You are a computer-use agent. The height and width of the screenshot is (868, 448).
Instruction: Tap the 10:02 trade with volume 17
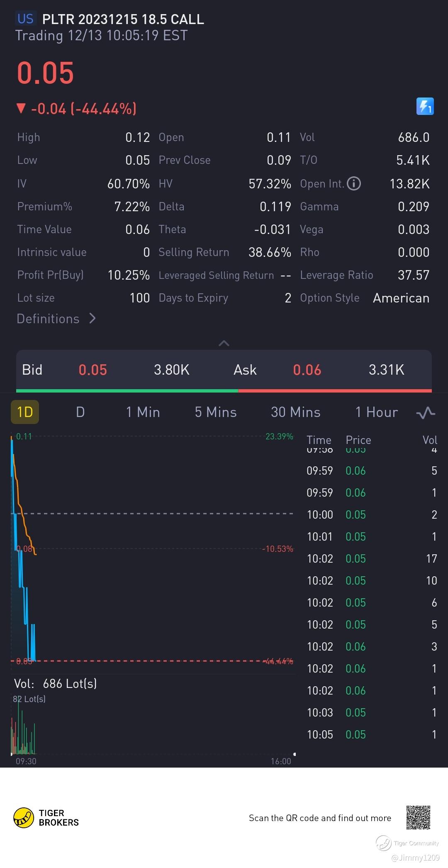click(x=372, y=558)
